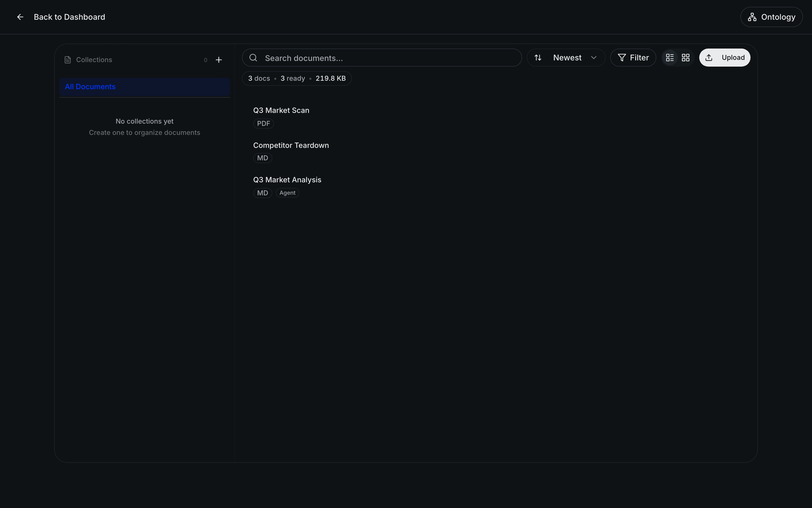The height and width of the screenshot is (508, 812).
Task: Open the Filter options
Action: tap(633, 58)
